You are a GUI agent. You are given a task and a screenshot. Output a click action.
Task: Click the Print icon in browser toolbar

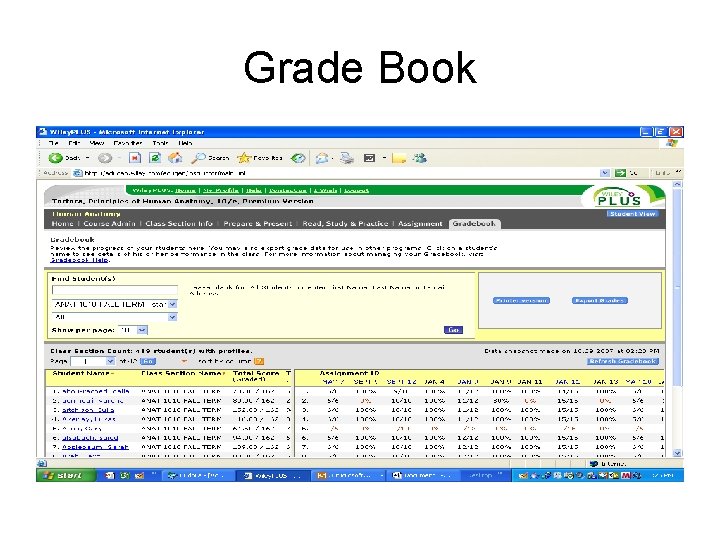pyautogui.click(x=347, y=158)
